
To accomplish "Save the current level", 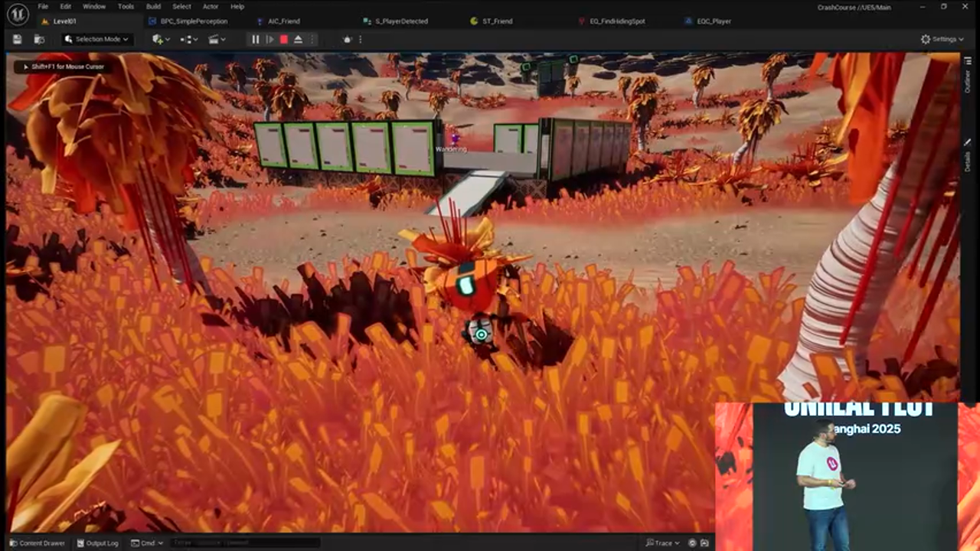I will tap(17, 39).
